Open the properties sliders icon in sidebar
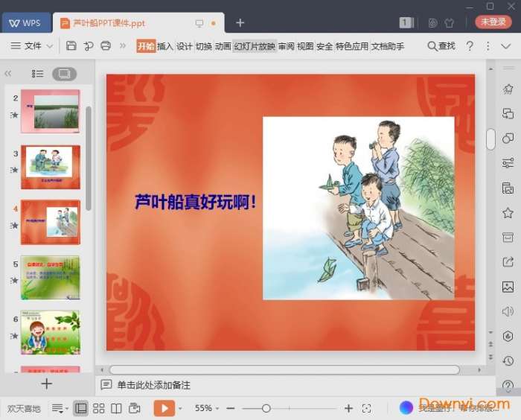This screenshot has width=521, height=420. [x=508, y=163]
